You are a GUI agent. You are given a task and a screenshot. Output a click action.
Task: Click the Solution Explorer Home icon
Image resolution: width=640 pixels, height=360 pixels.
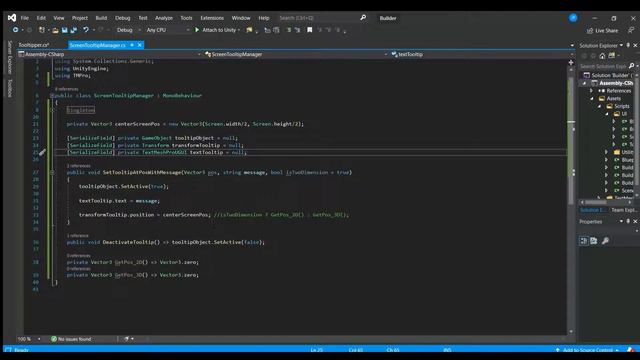[602, 56]
